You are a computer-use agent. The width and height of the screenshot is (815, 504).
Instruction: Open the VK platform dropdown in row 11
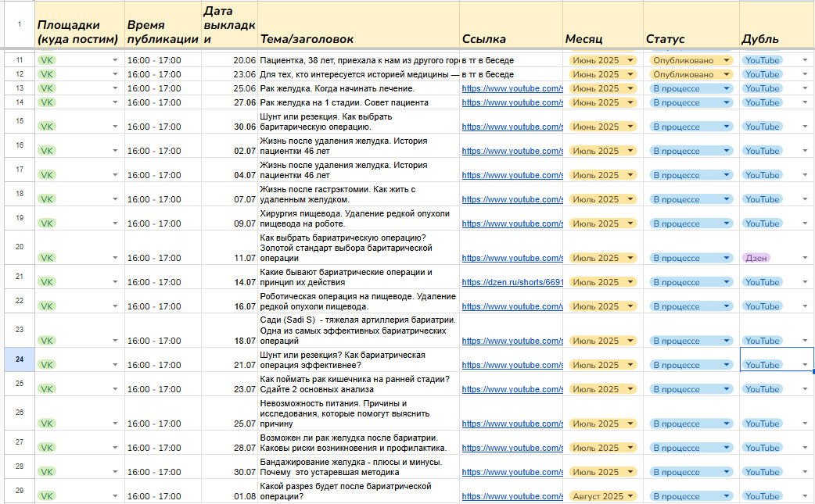coord(115,61)
